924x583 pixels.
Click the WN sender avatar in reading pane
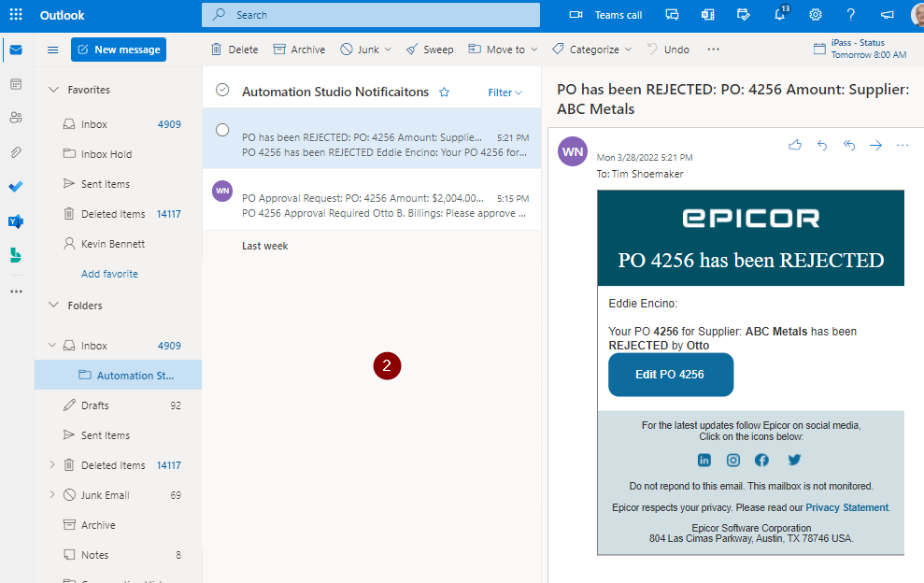click(573, 151)
